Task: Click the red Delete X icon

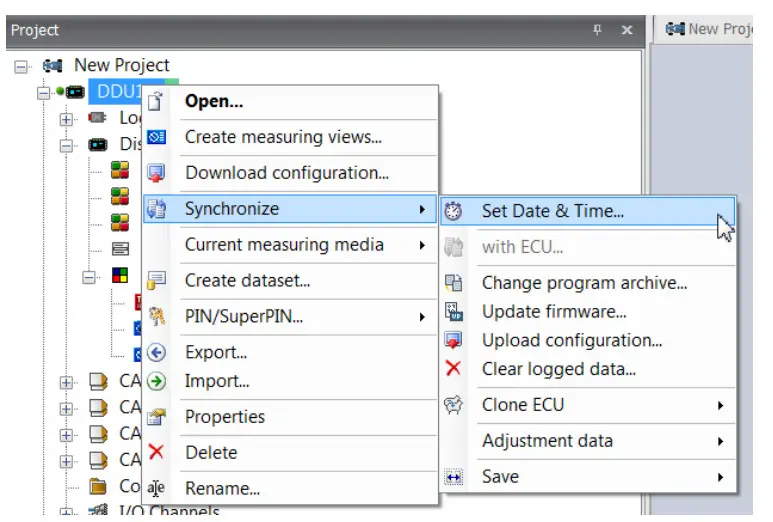Action: (x=156, y=452)
